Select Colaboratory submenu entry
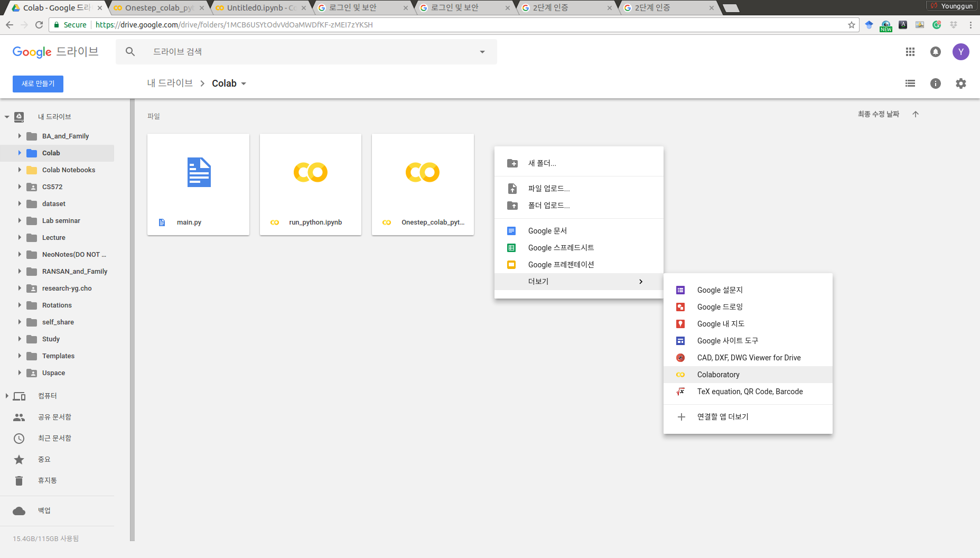Screen dimensions: 980x558 click(x=748, y=375)
